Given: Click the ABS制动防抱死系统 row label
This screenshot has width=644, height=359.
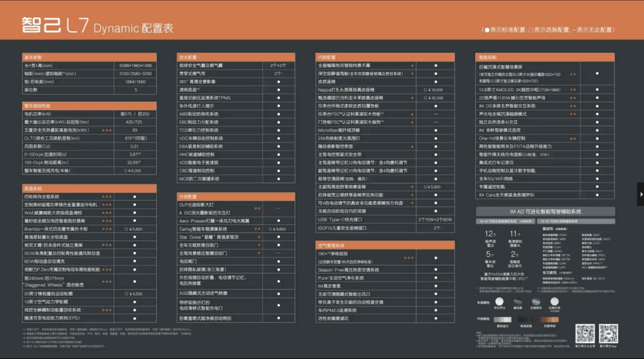Looking at the screenshot, I should click(199, 114).
